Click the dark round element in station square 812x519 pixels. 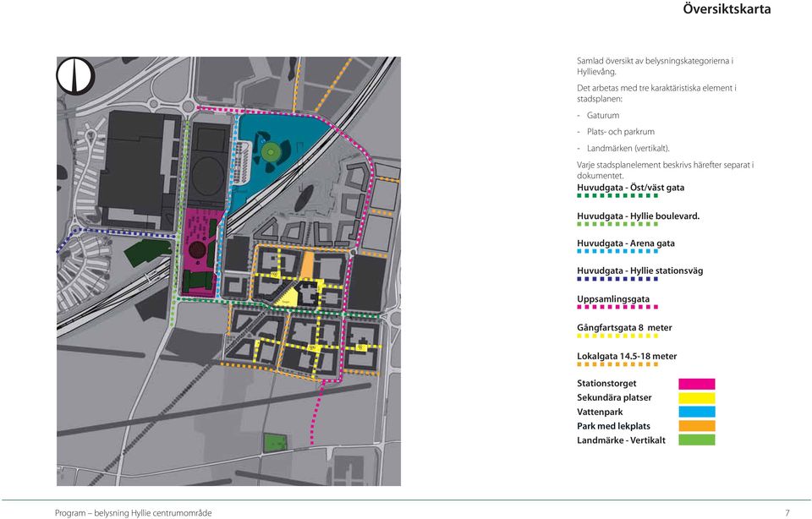pyautogui.click(x=197, y=250)
